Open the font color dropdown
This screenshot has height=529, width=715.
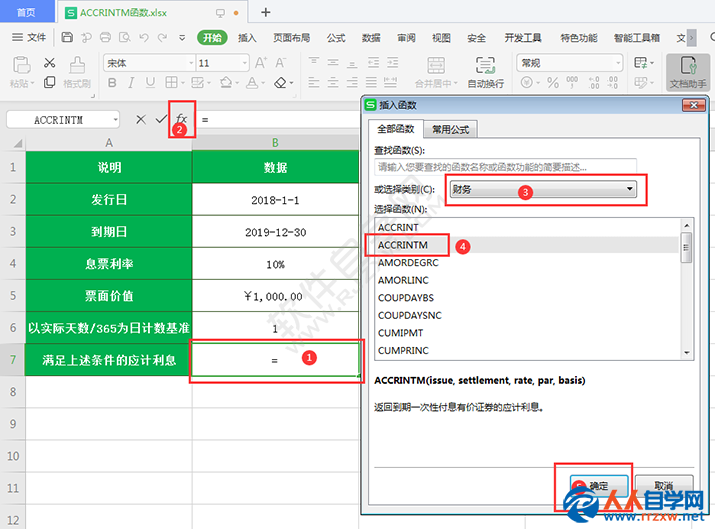263,83
